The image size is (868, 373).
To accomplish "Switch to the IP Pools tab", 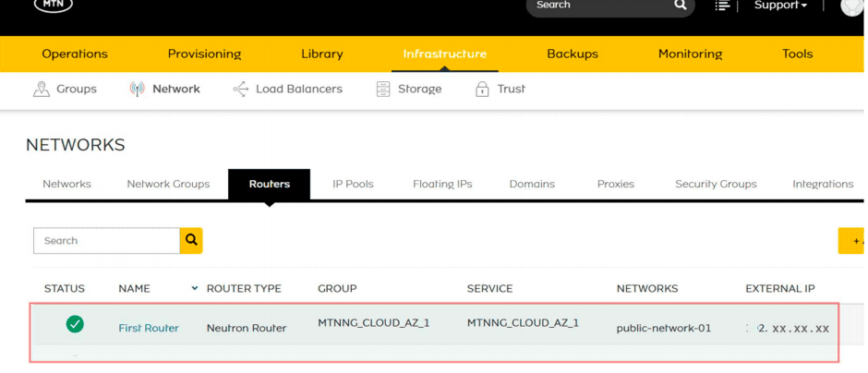I will pos(353,184).
